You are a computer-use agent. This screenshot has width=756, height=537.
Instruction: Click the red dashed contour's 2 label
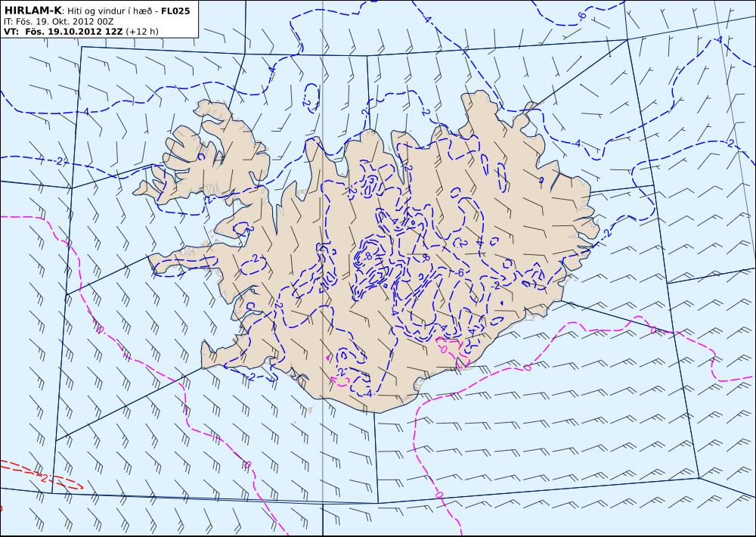43,478
